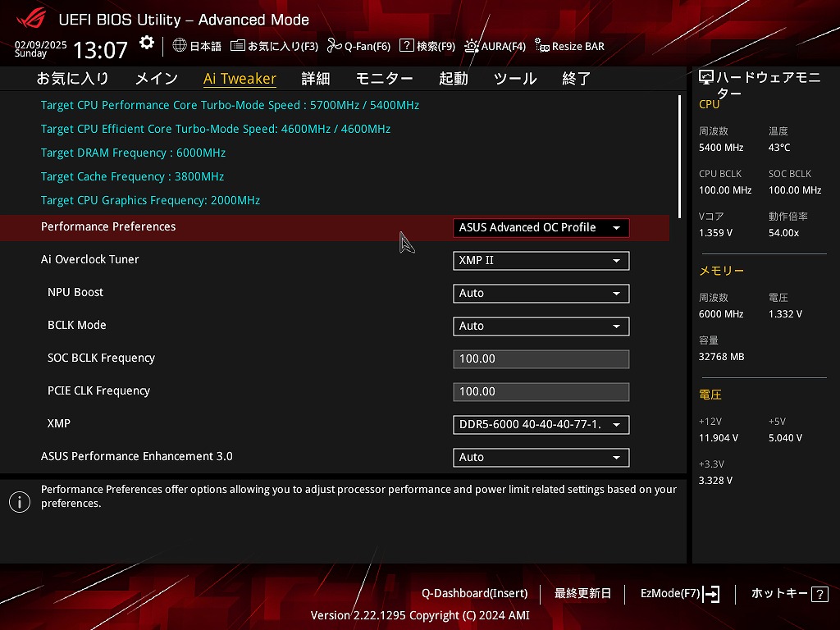Viewport: 840px width, 630px height.
Task: Select BCLK Mode label
Action: click(76, 325)
